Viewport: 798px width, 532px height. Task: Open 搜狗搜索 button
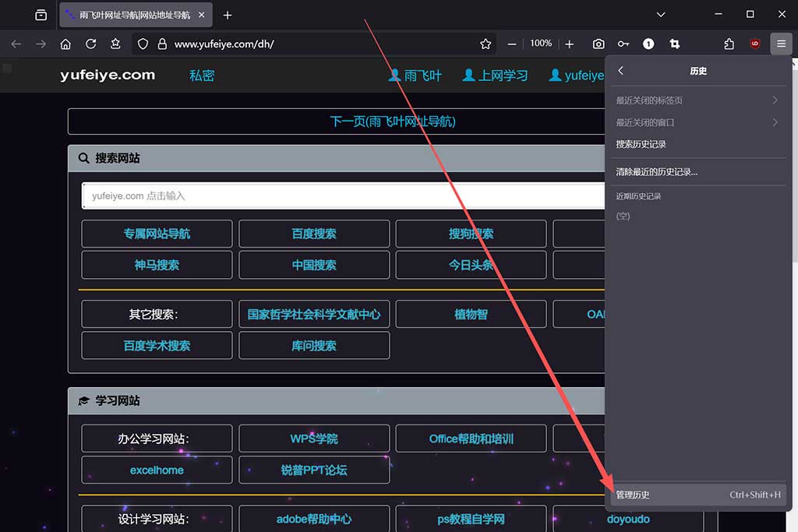(x=471, y=234)
